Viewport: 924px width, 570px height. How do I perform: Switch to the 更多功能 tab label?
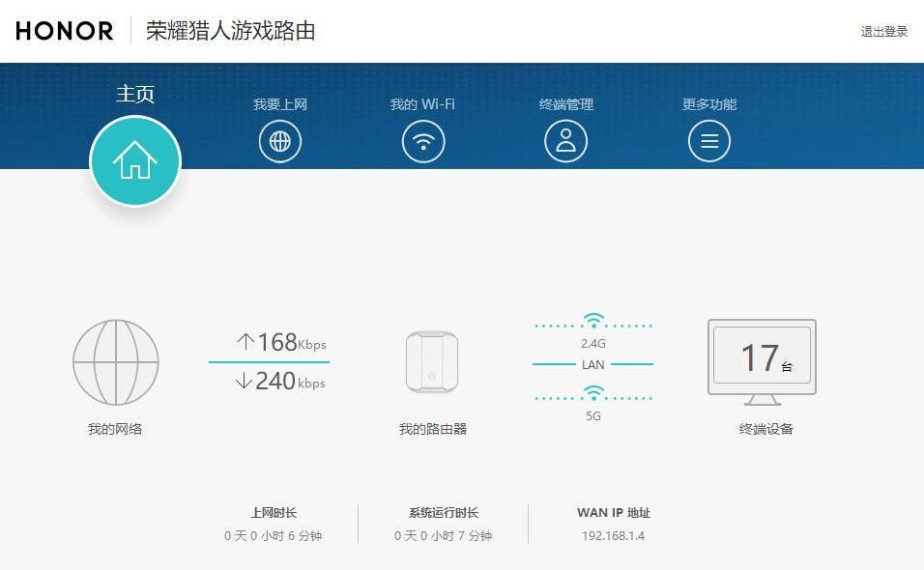(708, 104)
